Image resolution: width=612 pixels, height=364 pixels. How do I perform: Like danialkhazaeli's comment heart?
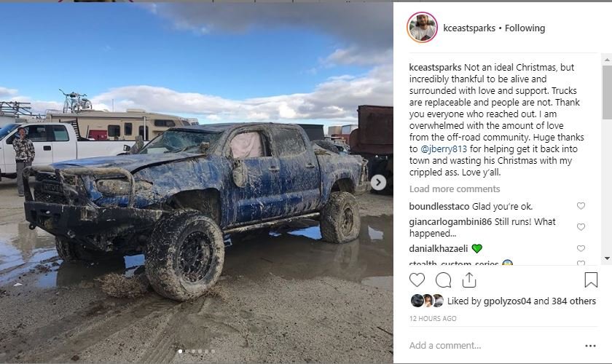click(x=581, y=248)
